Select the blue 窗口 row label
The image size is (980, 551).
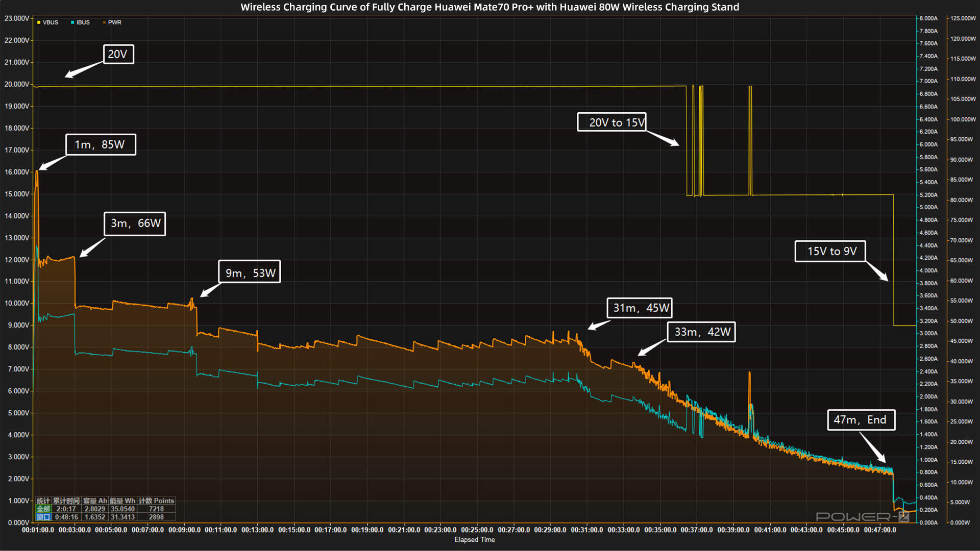(43, 517)
